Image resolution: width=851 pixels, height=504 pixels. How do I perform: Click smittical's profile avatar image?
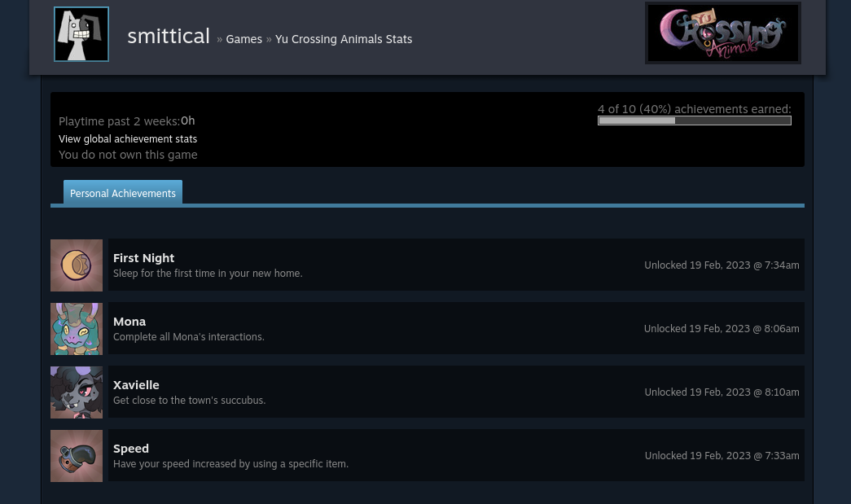pos(81,34)
